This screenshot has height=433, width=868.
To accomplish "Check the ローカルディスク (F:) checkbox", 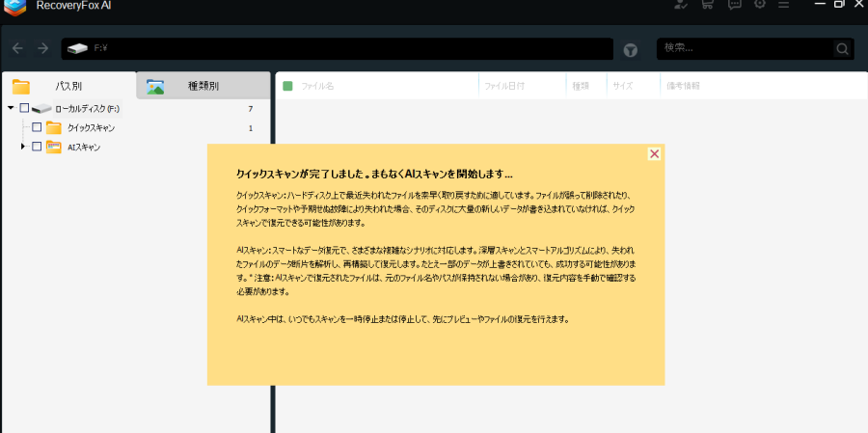I will tap(24, 108).
